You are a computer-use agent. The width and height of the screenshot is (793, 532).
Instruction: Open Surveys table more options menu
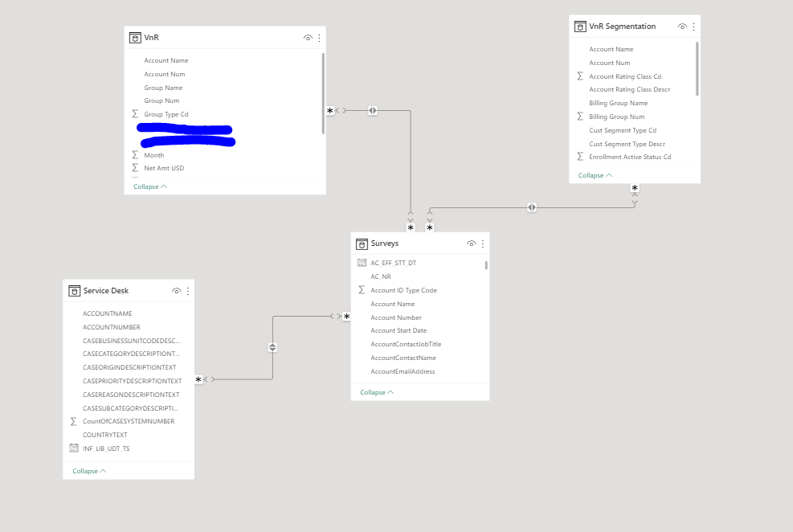[x=483, y=243]
